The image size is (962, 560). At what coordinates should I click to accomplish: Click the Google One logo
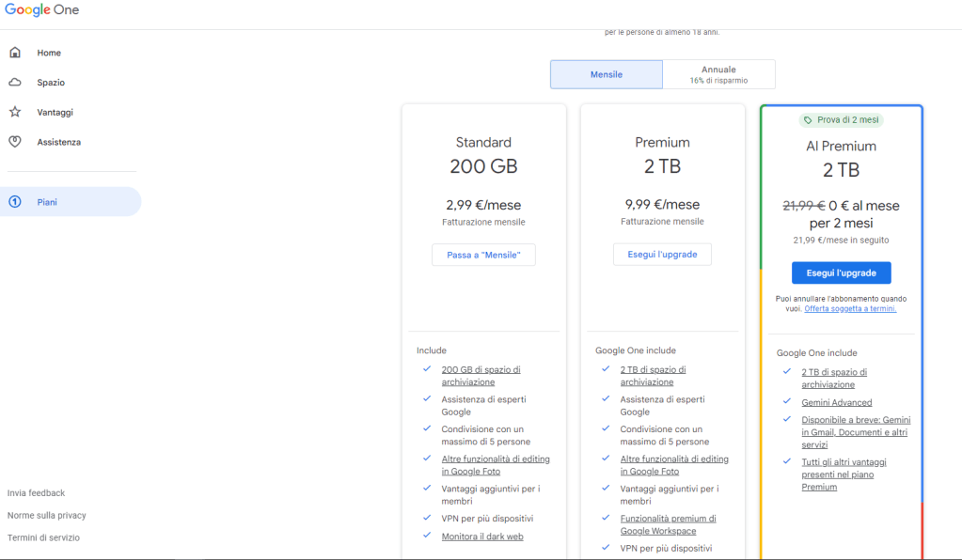point(41,10)
